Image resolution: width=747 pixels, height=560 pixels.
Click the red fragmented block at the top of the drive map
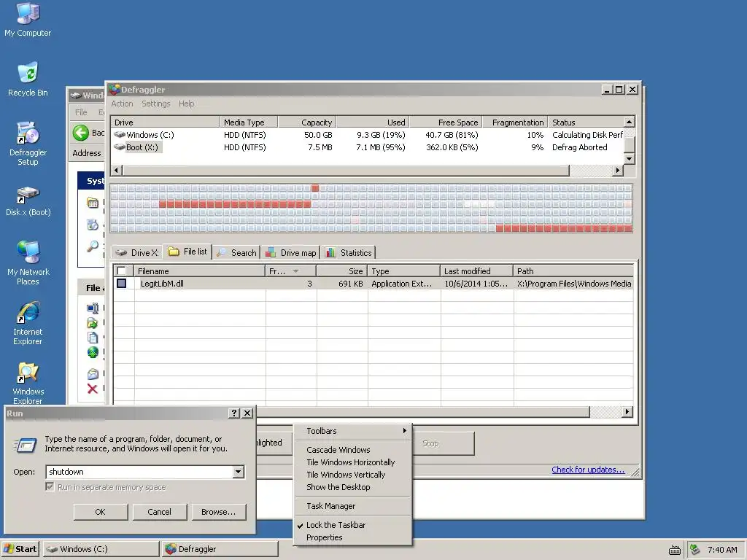[315, 188]
